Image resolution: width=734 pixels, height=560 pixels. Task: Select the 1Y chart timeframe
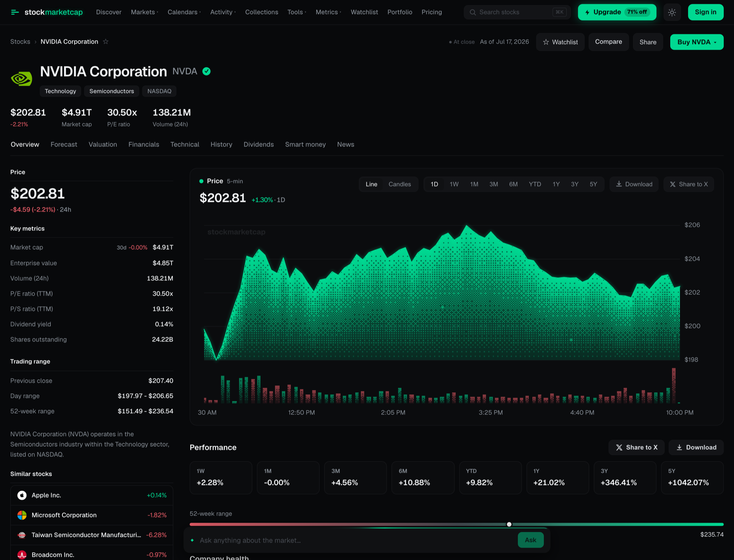pyautogui.click(x=556, y=184)
